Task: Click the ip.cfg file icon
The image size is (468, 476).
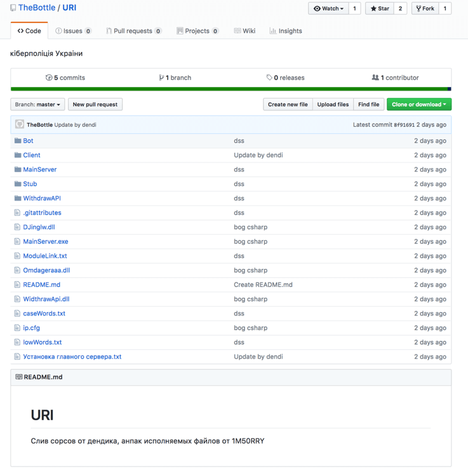Action: 17,328
